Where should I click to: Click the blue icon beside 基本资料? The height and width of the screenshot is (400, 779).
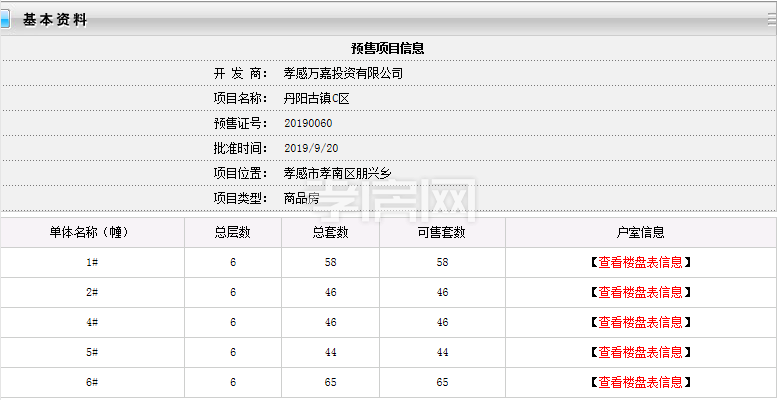(x=5, y=19)
